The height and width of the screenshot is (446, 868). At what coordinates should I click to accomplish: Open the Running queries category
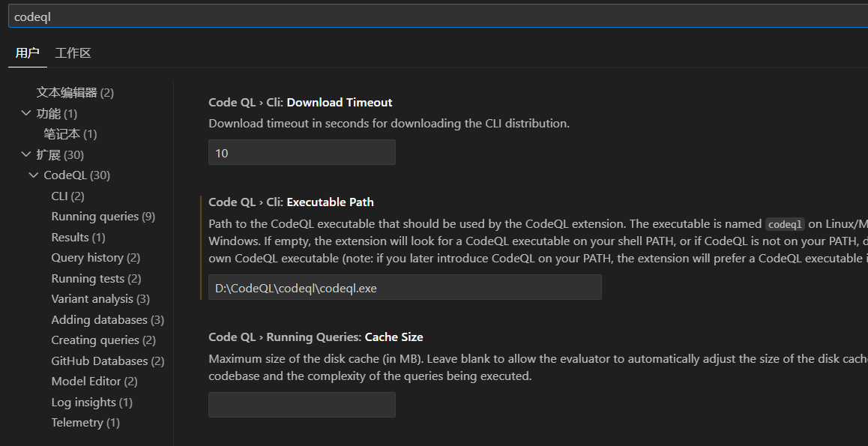click(103, 217)
